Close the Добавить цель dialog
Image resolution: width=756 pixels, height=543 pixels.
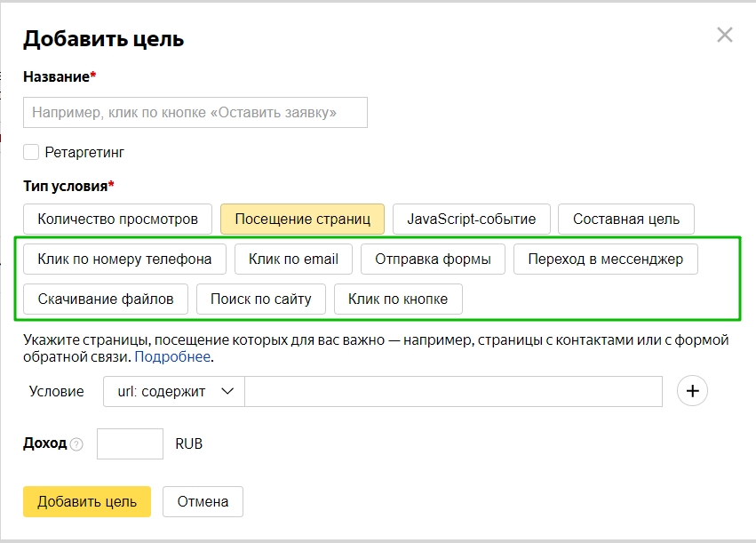pyautogui.click(x=725, y=35)
